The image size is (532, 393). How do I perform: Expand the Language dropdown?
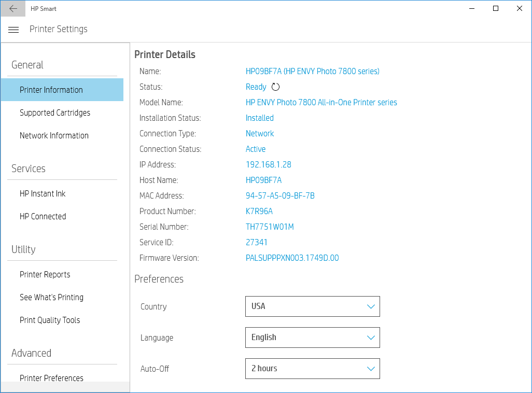pos(312,338)
